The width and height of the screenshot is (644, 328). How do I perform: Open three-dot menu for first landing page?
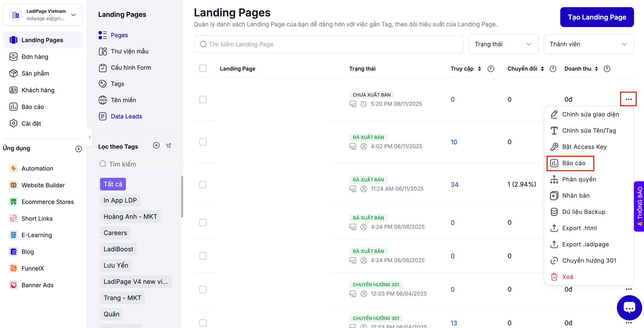coord(628,99)
